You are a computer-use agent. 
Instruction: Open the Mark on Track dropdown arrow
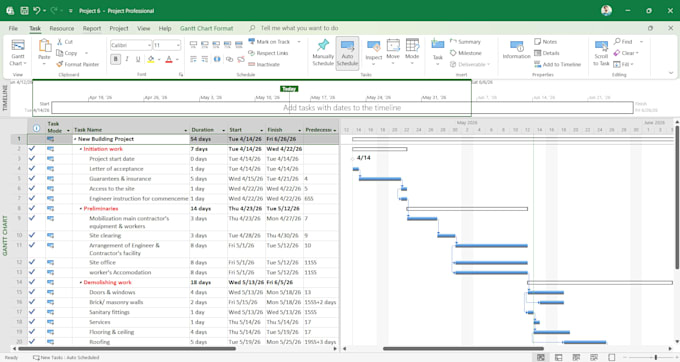[299, 42]
